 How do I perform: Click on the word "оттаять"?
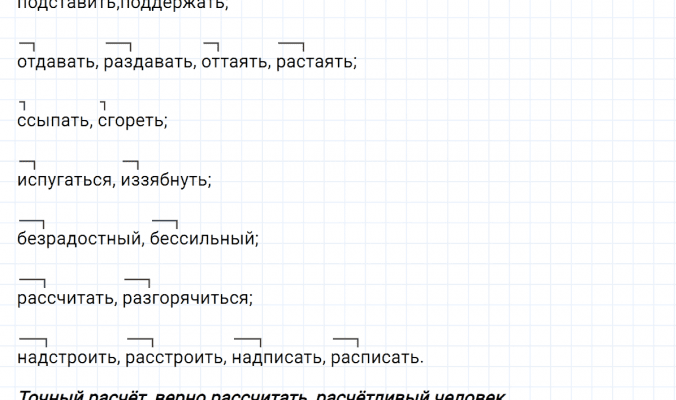233,62
